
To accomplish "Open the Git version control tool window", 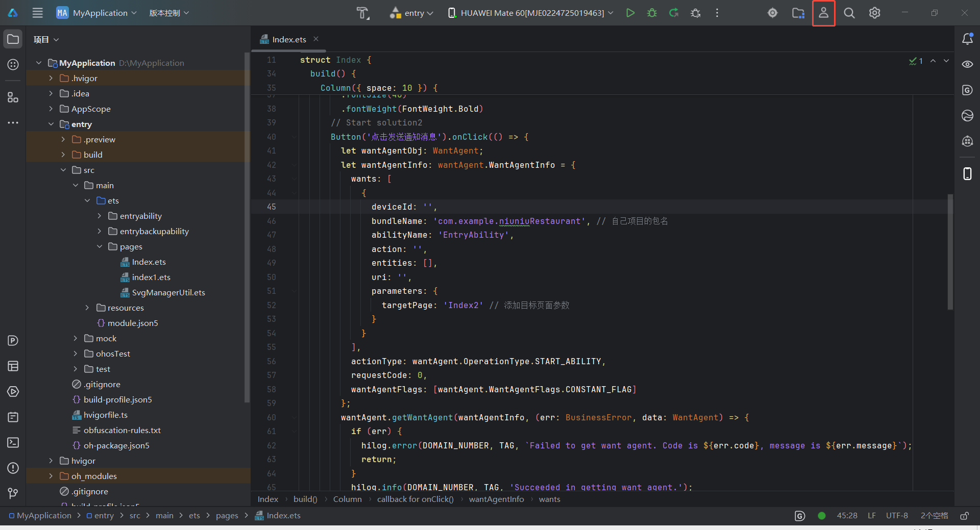I will [x=13, y=493].
